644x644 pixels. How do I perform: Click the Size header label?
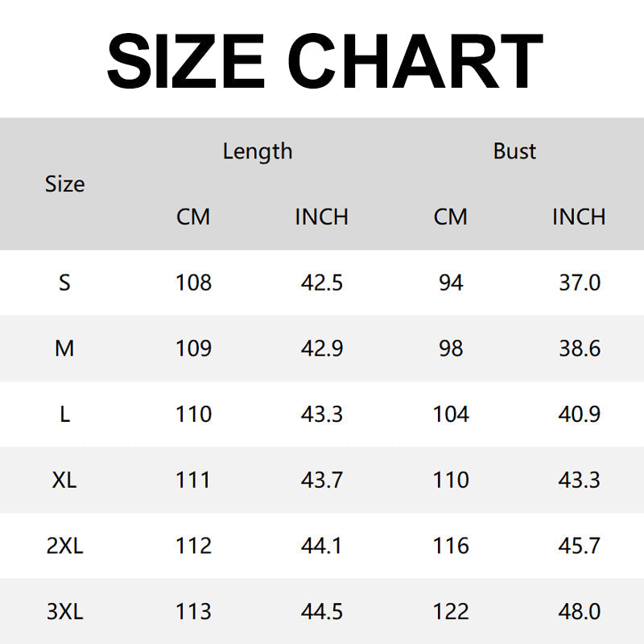click(x=64, y=184)
